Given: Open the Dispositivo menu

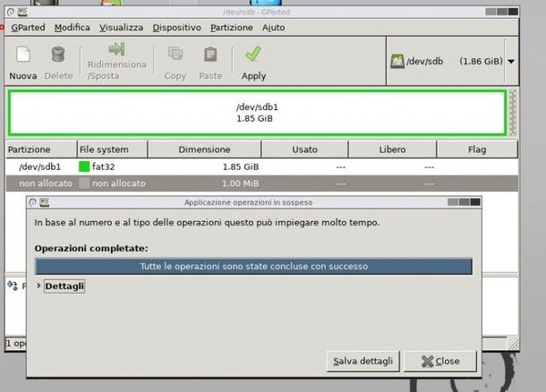Looking at the screenshot, I should point(176,28).
